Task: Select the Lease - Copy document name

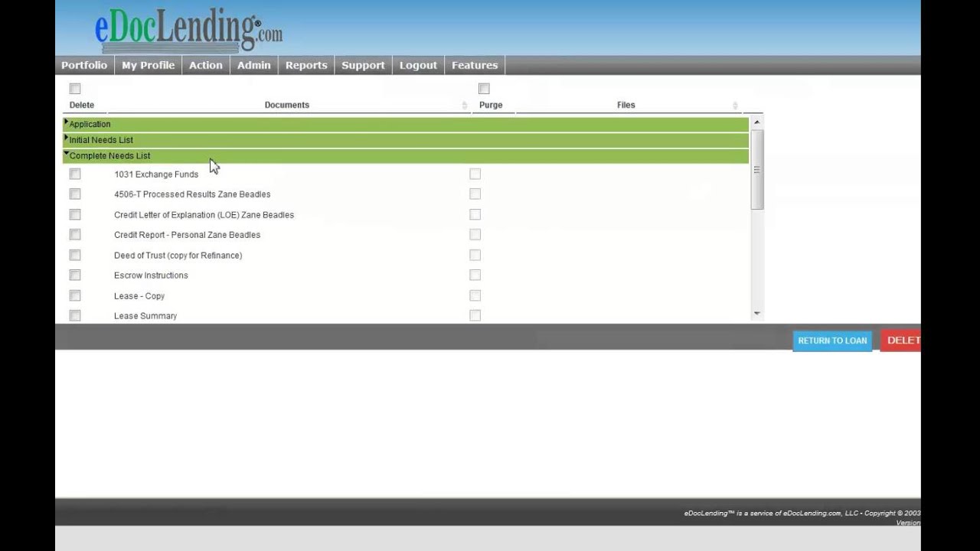Action: 139,296
